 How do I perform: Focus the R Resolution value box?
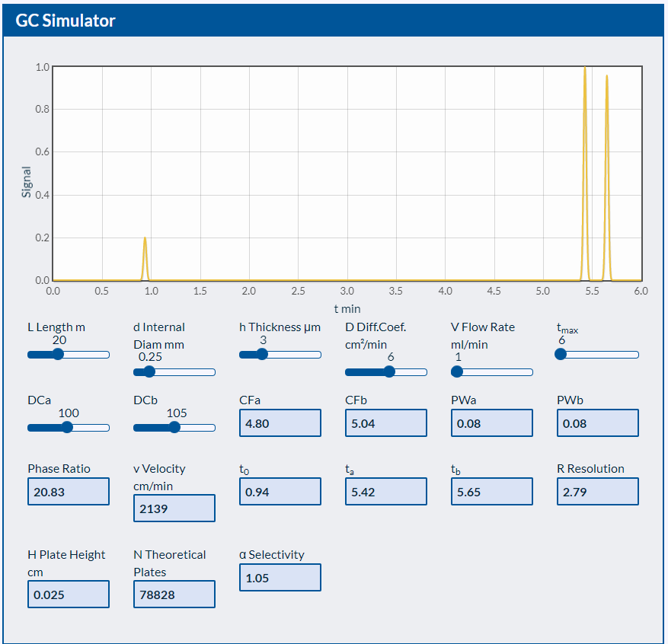pyautogui.click(x=597, y=491)
